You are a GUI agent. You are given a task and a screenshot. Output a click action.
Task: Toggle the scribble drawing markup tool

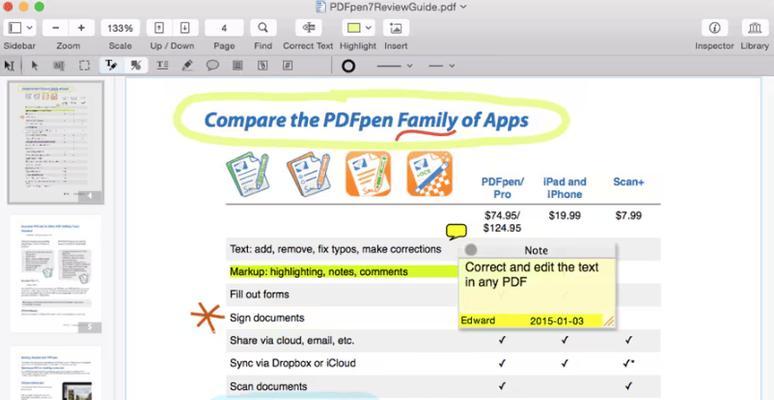pyautogui.click(x=136, y=65)
